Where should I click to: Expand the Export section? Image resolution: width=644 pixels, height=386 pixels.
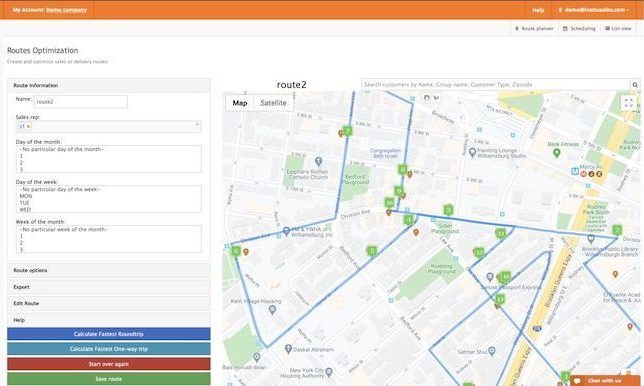(x=109, y=287)
